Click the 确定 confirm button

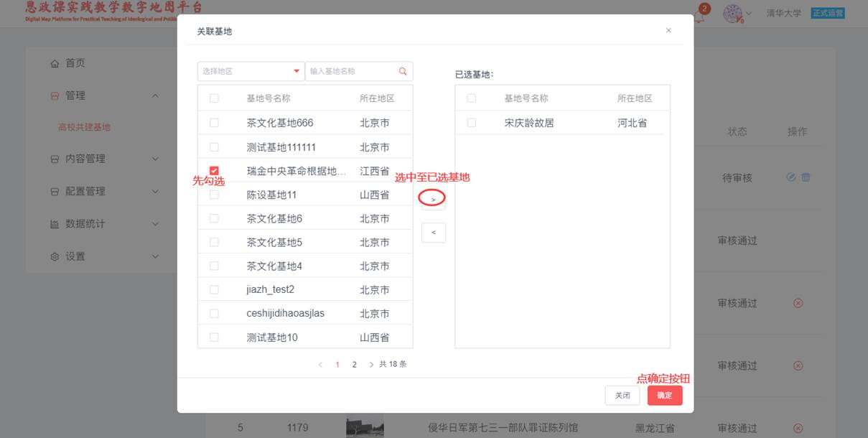(665, 396)
